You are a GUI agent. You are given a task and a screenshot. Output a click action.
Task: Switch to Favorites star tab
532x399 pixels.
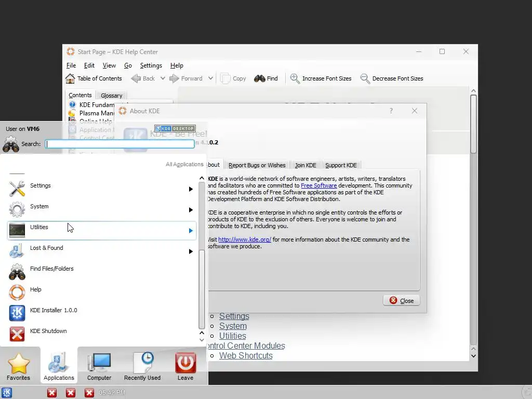coord(19,366)
